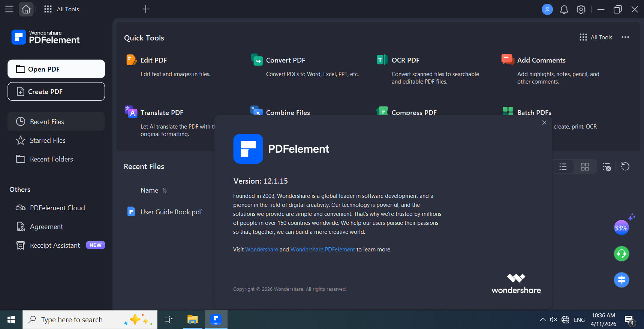Open the settings gear icon
The width and height of the screenshot is (644, 329).
click(x=581, y=9)
